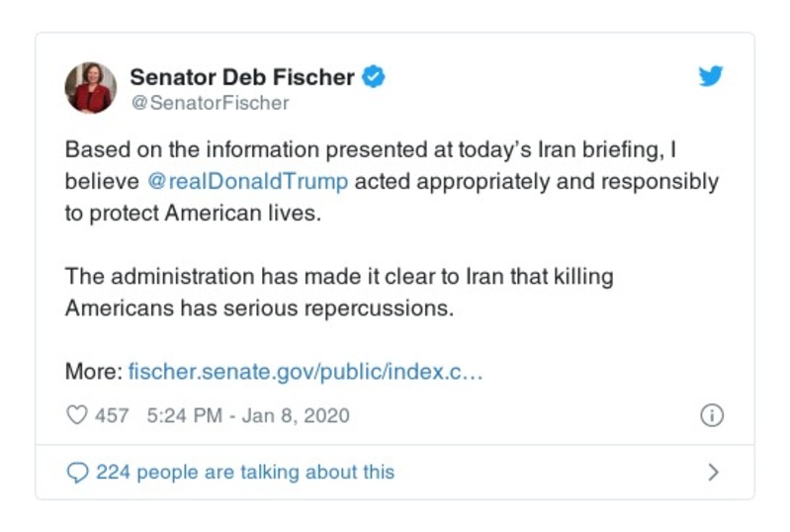Click the "More:" label before the link
The image size is (790, 532).
[x=94, y=372]
